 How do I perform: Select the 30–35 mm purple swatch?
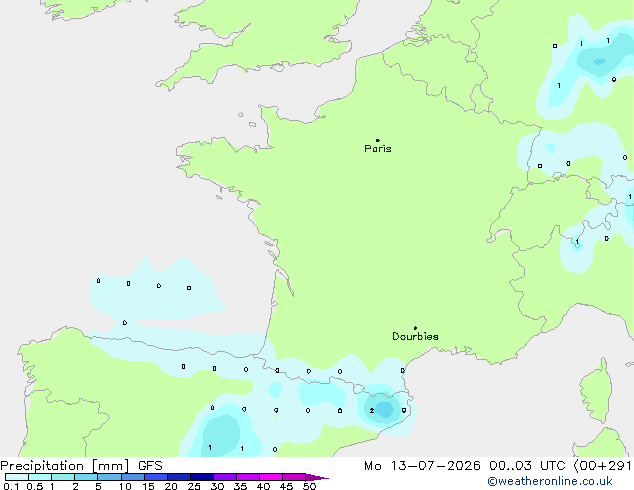click(224, 477)
